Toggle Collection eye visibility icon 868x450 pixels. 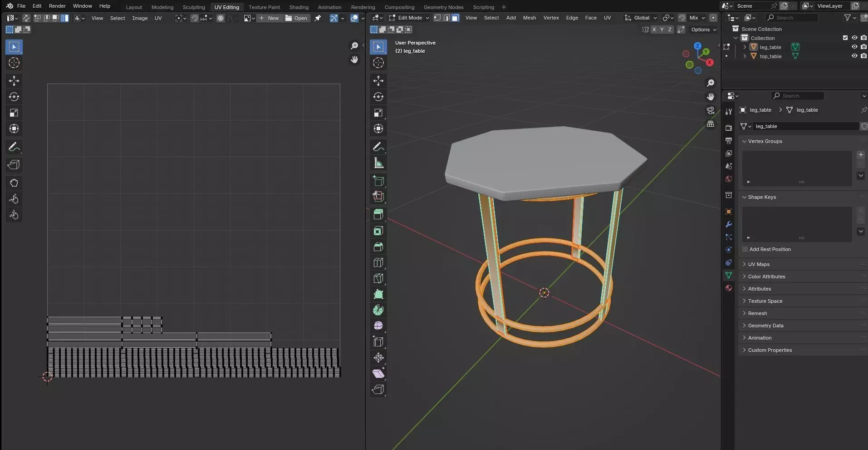[854, 38]
